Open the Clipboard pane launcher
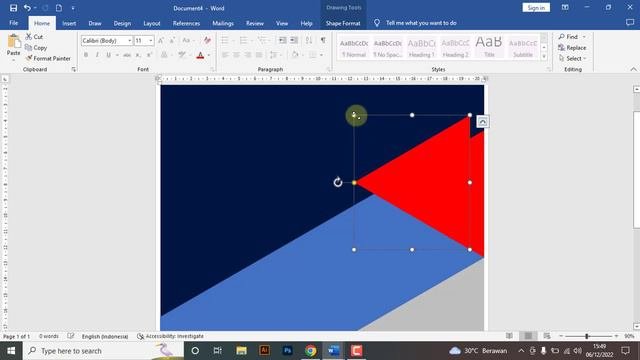Screen dimensions: 640x360 [x=73, y=69]
